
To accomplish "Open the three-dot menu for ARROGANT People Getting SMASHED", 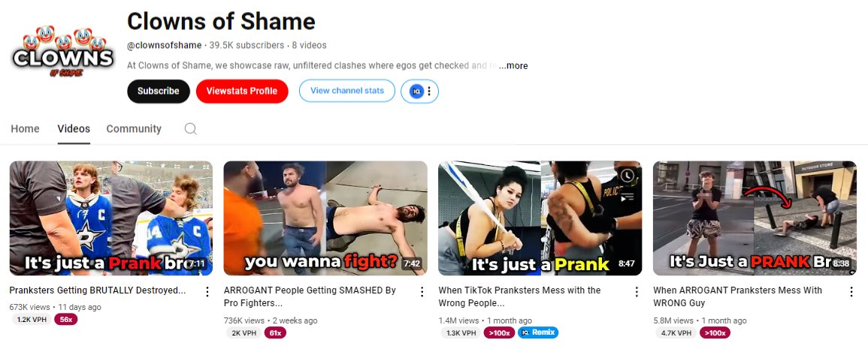I will [422, 291].
